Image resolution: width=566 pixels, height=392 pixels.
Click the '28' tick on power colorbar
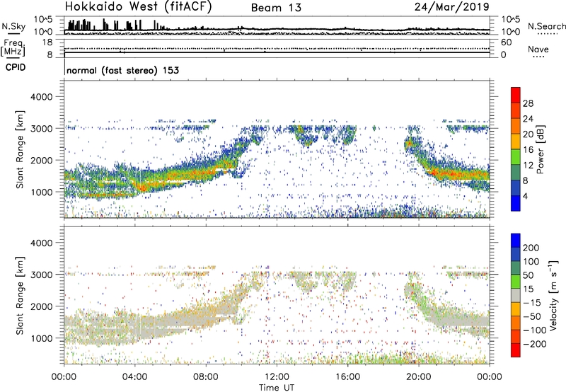[x=528, y=103]
